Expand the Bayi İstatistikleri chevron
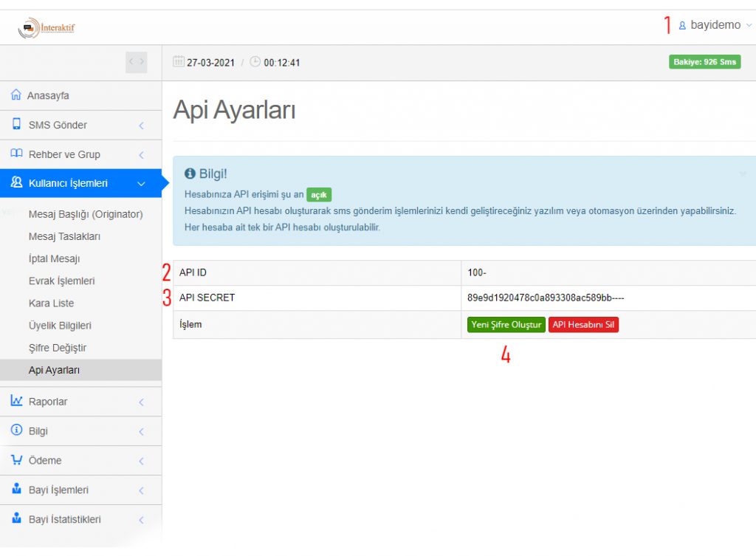 [141, 520]
